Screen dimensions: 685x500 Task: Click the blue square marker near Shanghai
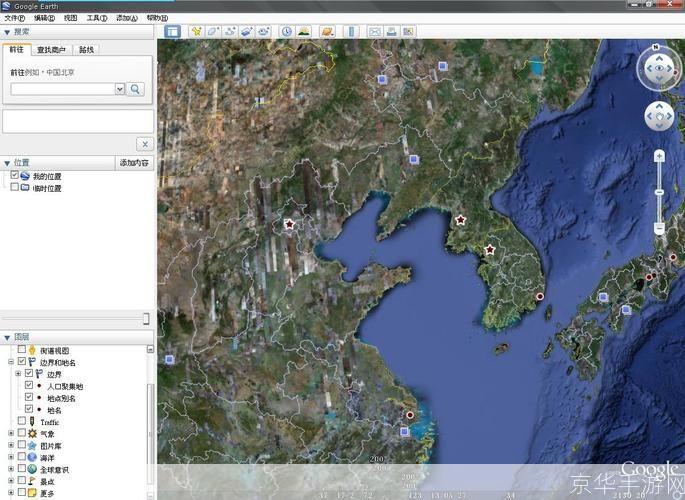[405, 432]
